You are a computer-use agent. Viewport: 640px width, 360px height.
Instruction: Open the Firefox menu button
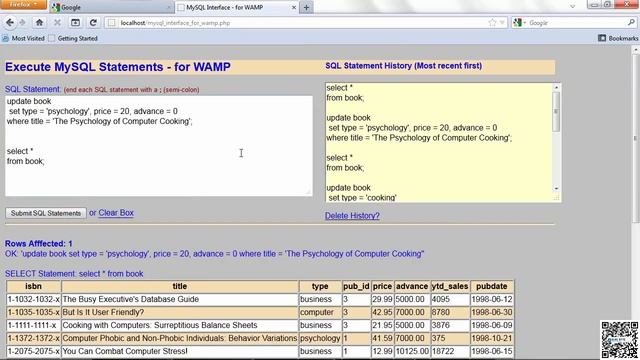click(x=23, y=4)
